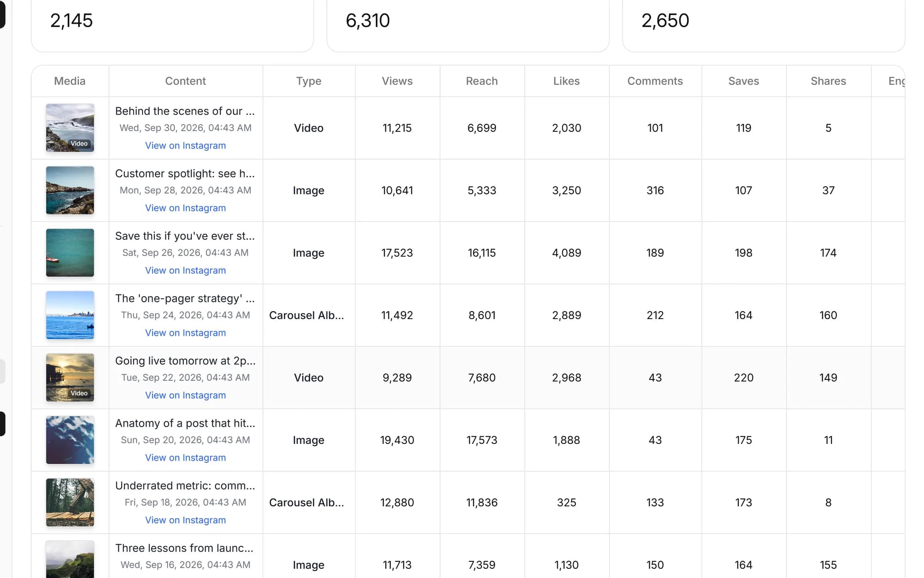Sort table by Shares column header
The width and height of the screenshot is (924, 578).
click(x=828, y=81)
